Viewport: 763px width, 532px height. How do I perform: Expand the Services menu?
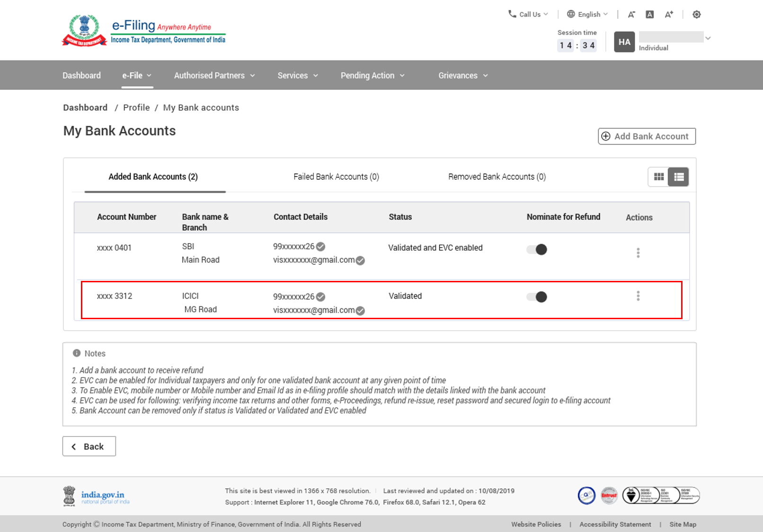tap(298, 76)
